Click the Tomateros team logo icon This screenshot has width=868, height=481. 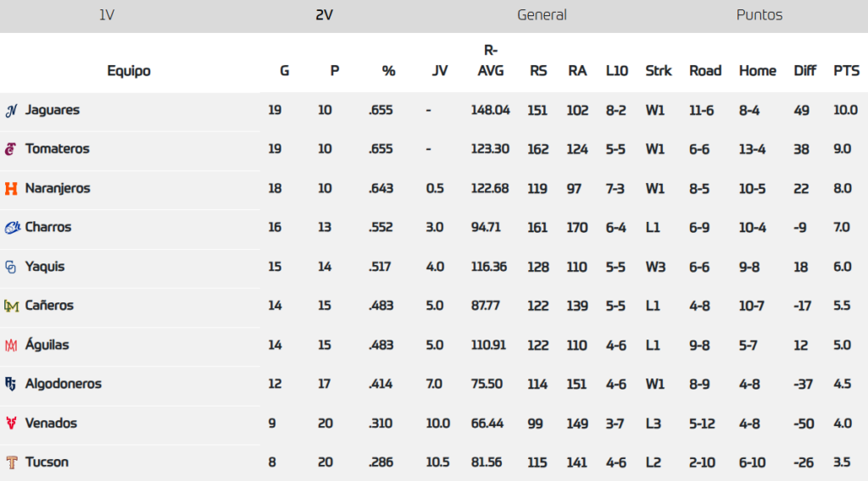(x=11, y=149)
